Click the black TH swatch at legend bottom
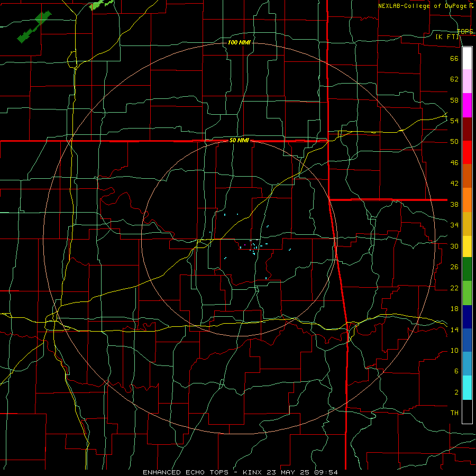This screenshot has width=476, height=476. [x=467, y=411]
